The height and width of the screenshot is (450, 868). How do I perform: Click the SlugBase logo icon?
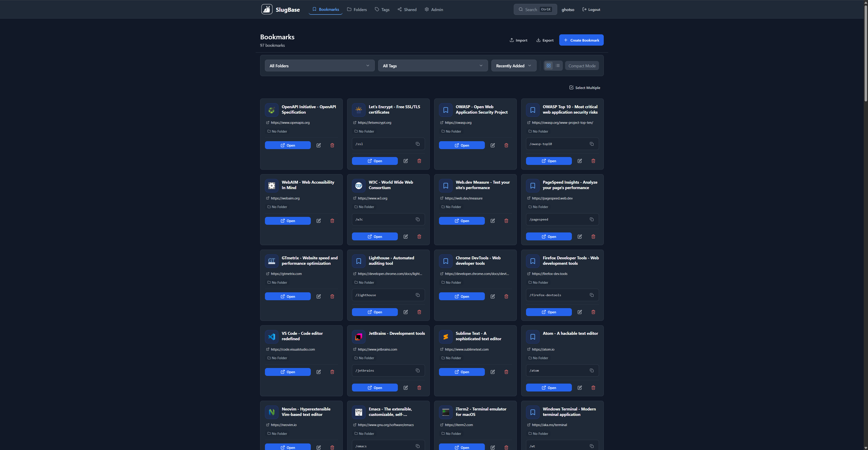pos(267,9)
